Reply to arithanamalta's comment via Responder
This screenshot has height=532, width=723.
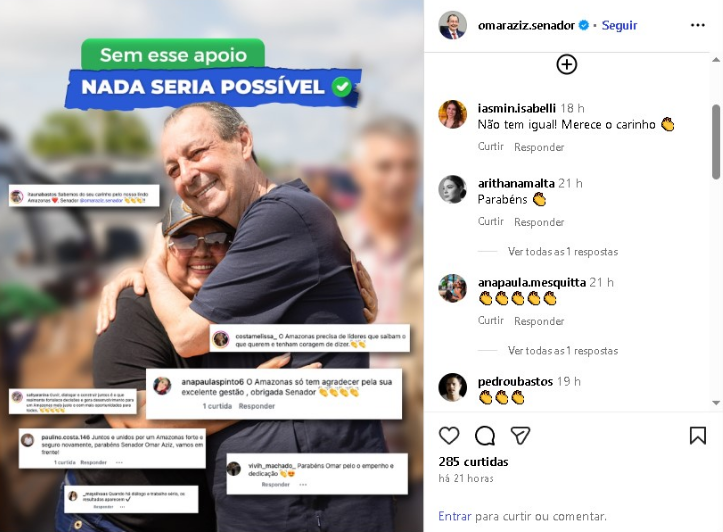539,222
